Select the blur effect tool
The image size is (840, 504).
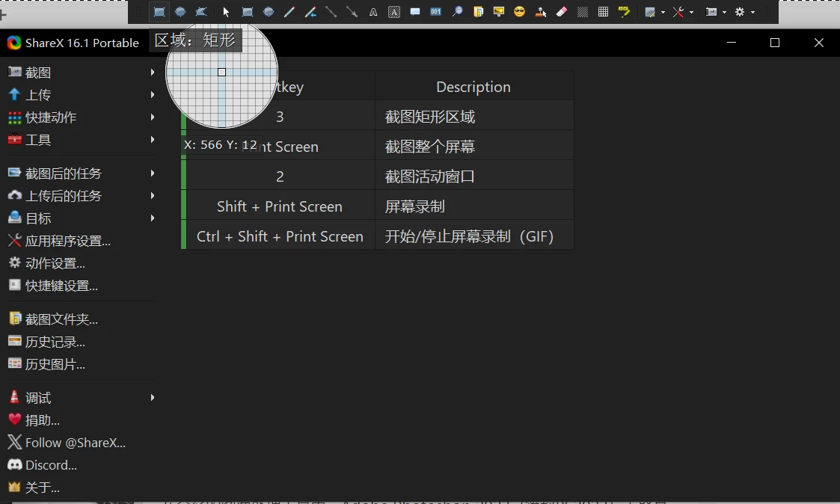pos(583,12)
